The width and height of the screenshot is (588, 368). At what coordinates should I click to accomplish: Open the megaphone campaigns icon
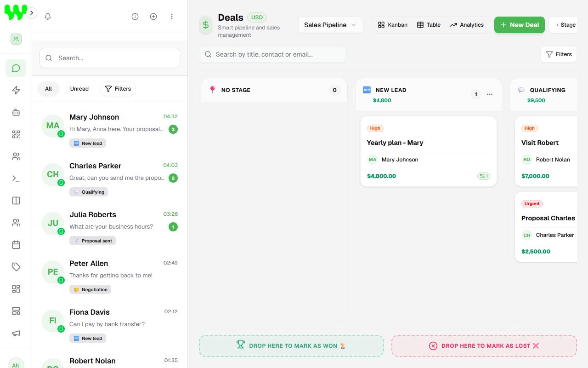coord(16,333)
